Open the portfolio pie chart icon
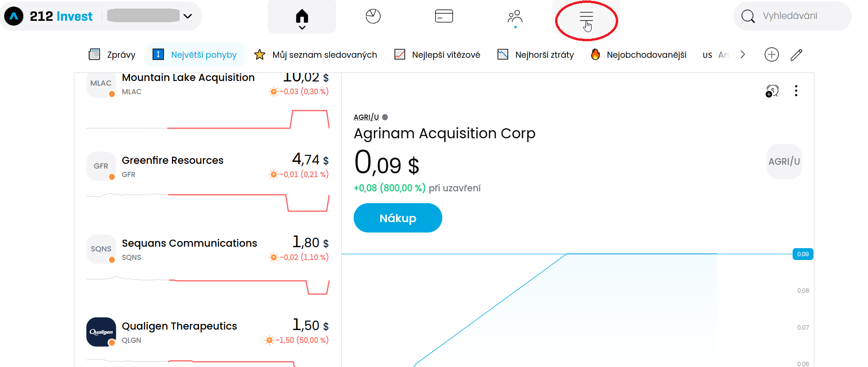Viewport: 868px width, 367px height. click(373, 16)
